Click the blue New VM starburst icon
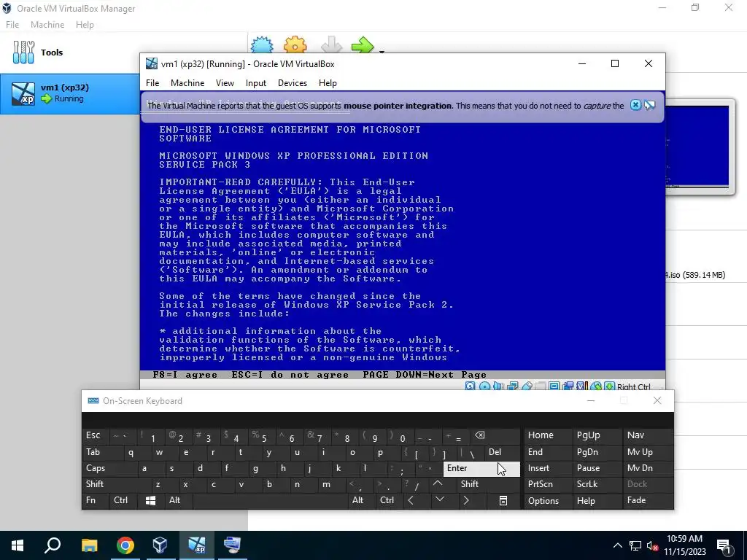 click(x=262, y=45)
